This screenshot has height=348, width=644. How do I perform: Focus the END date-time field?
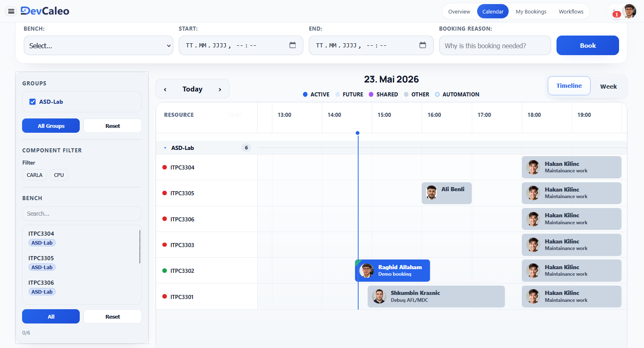click(371, 45)
